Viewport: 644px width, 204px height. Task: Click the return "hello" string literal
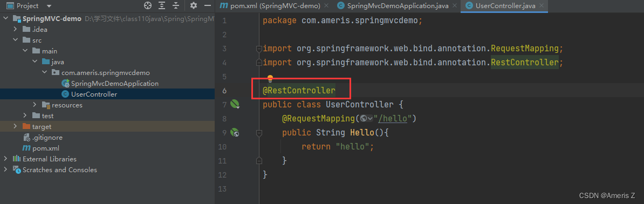(352, 147)
